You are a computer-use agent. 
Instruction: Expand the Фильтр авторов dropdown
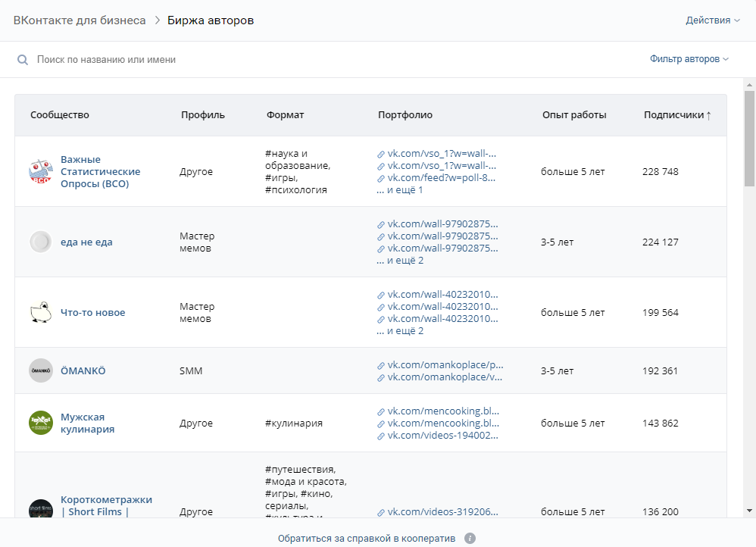pyautogui.click(x=689, y=59)
